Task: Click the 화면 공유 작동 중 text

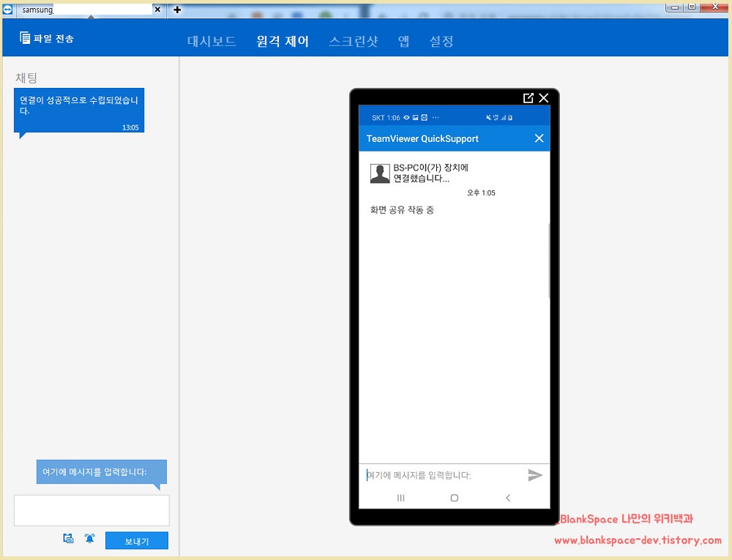Action: click(402, 210)
